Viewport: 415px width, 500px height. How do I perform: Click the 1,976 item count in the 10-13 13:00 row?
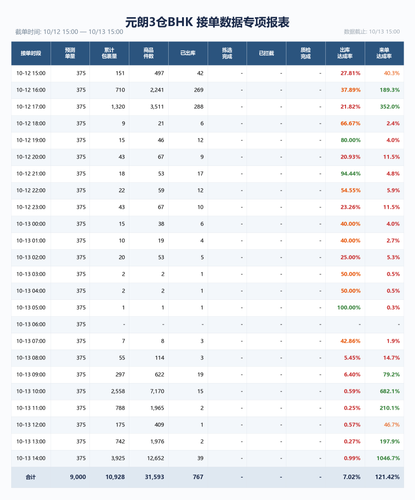[157, 441]
